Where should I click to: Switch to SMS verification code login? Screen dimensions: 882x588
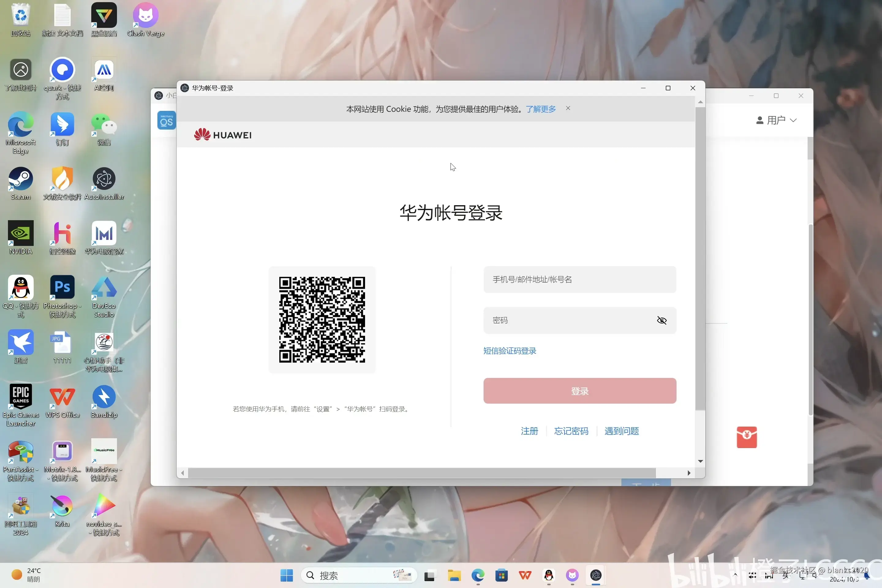click(x=509, y=351)
